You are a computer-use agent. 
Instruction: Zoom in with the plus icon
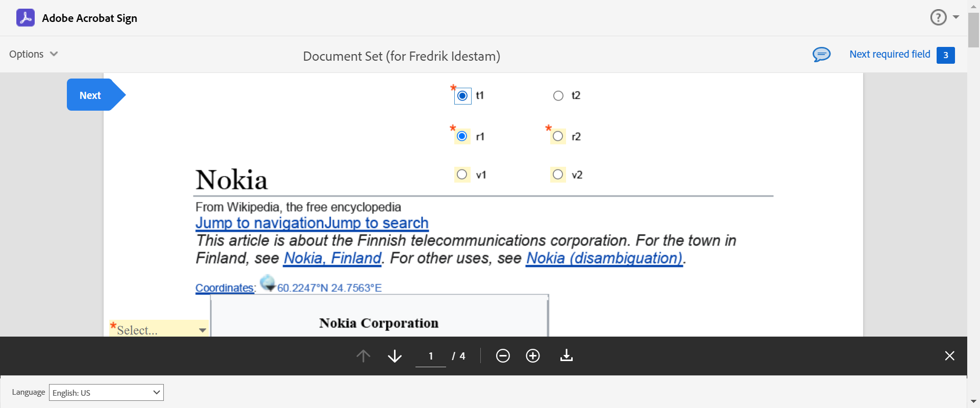click(x=533, y=356)
